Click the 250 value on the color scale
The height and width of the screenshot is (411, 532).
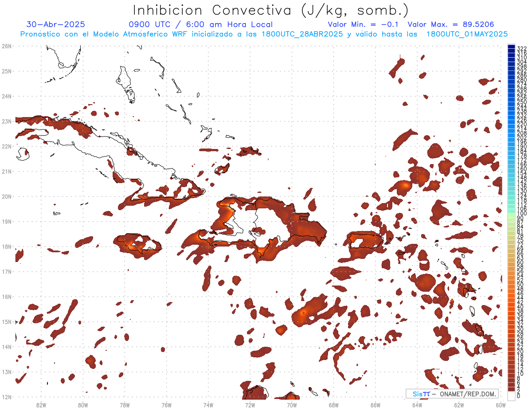(522, 102)
